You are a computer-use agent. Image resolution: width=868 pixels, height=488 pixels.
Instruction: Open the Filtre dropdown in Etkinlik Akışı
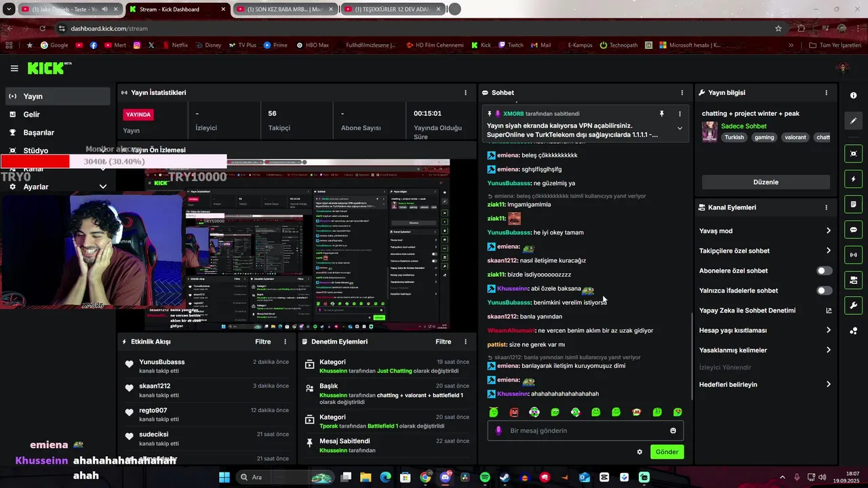pos(263,342)
